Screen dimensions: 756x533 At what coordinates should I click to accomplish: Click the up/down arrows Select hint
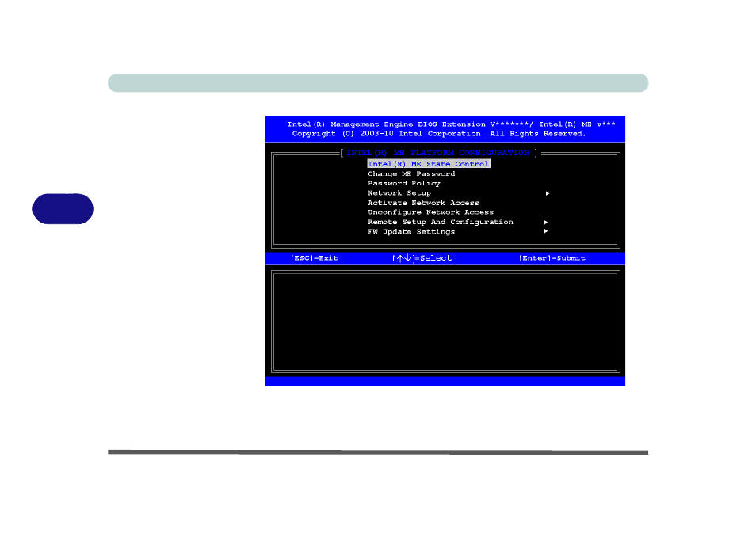click(x=422, y=258)
